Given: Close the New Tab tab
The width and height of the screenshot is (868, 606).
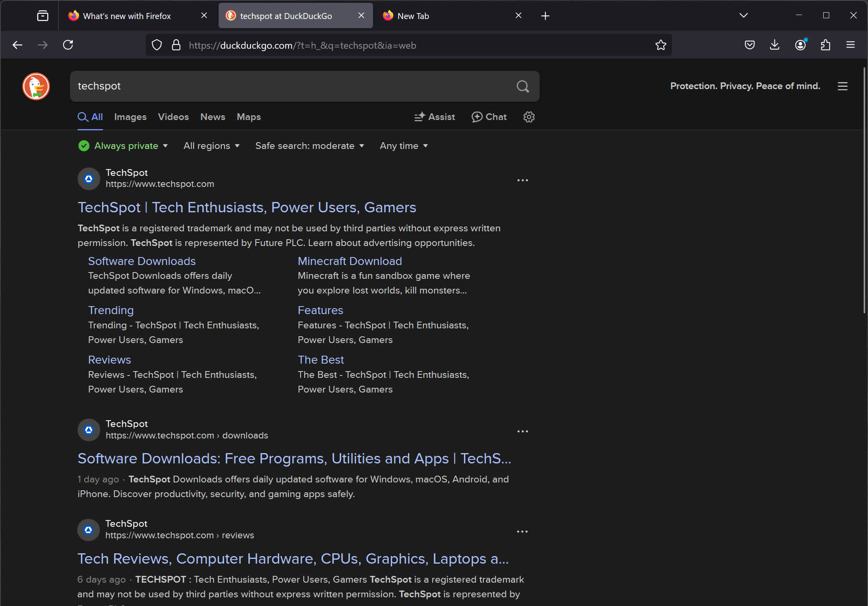Looking at the screenshot, I should pyautogui.click(x=518, y=15).
